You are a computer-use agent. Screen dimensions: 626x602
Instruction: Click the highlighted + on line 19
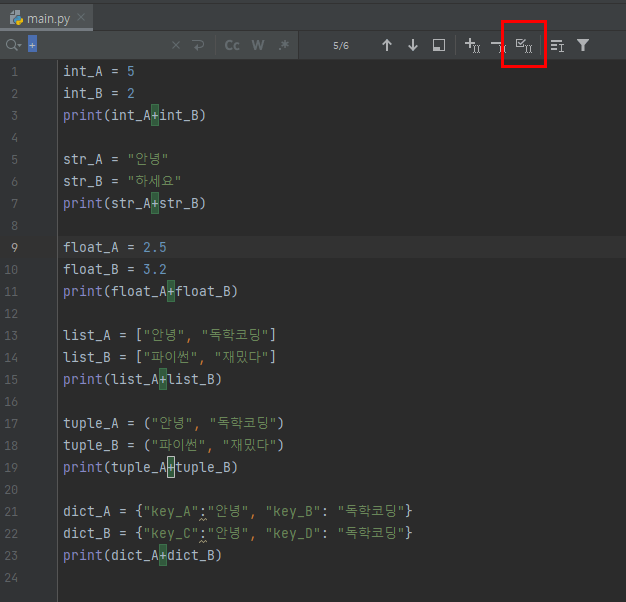tap(171, 467)
